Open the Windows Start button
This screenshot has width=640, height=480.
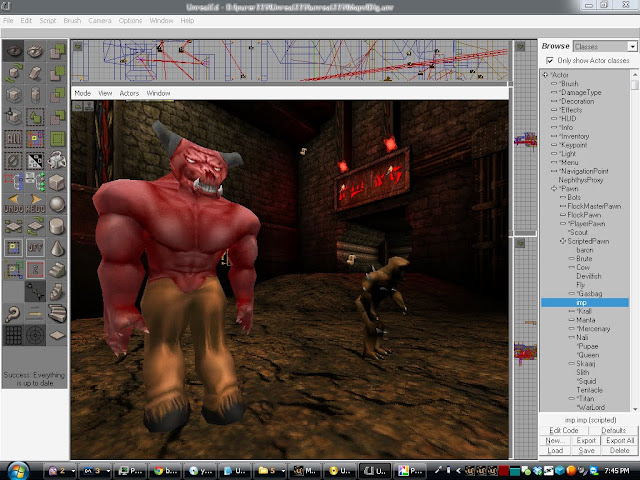(x=18, y=471)
